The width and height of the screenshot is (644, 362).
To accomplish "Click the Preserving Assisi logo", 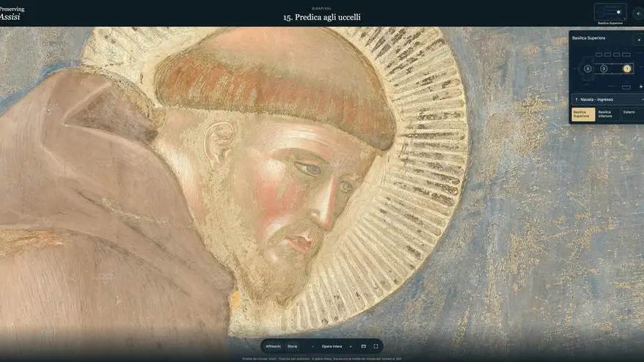I will [x=12, y=13].
